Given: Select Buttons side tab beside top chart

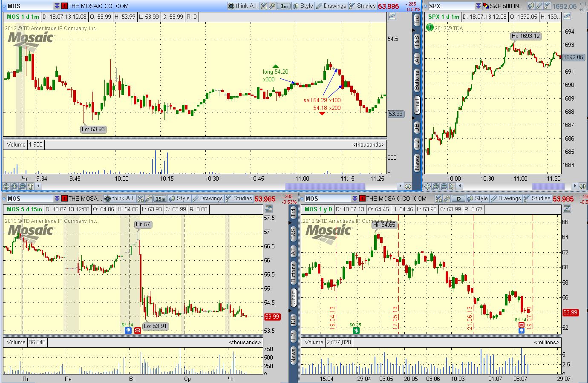Looking at the screenshot, I should (417, 80).
